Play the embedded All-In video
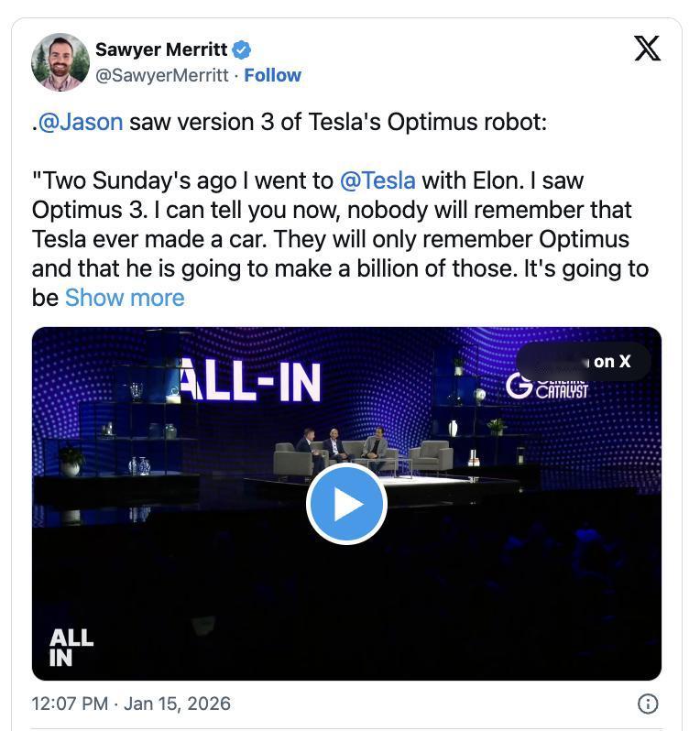Viewport: 700px width, 731px height. (x=346, y=504)
